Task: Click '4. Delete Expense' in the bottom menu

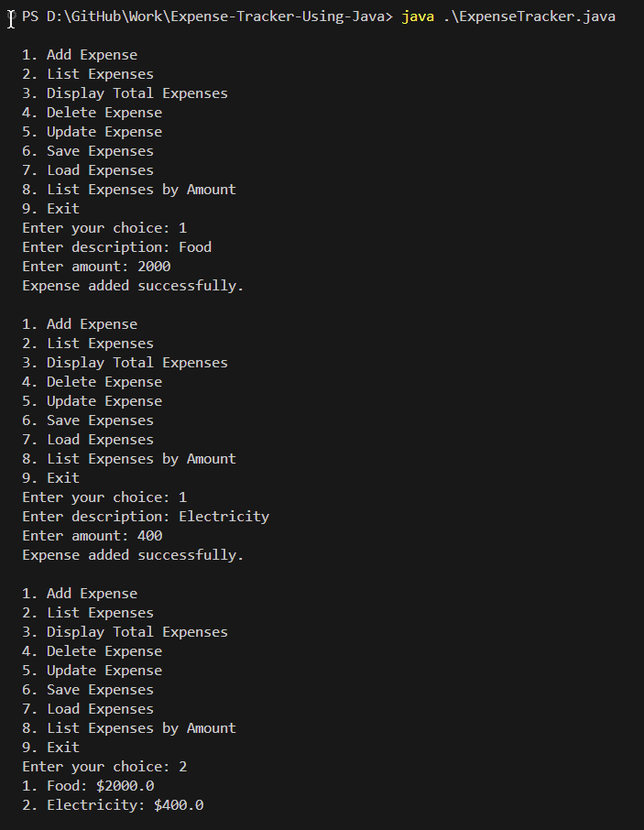Action: click(92, 651)
